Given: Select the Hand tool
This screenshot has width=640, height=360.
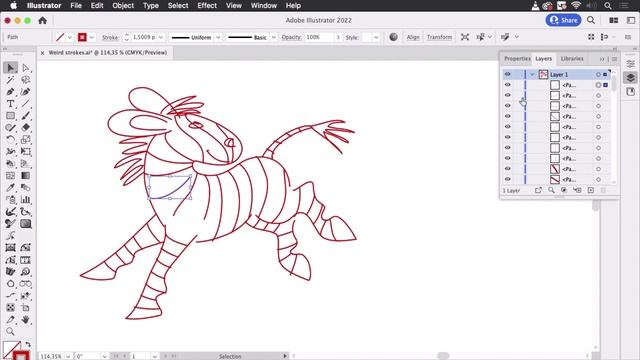Looking at the screenshot, I should point(26,320).
